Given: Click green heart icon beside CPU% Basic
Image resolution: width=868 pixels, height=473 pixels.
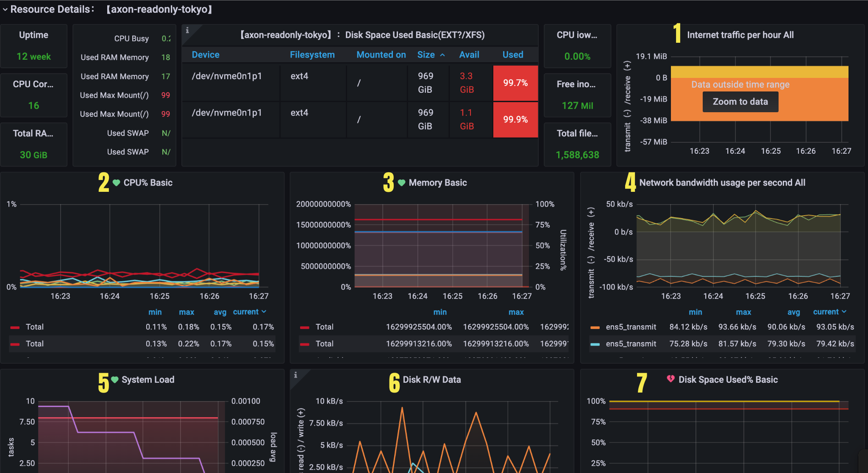Looking at the screenshot, I should (116, 183).
